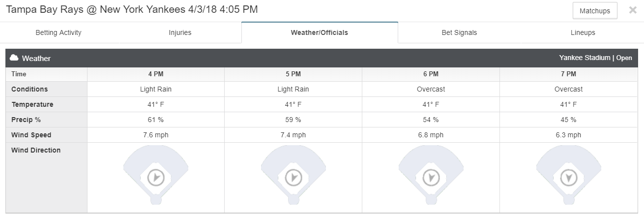This screenshot has height=218, width=644.
Task: Open the Matchups button
Action: point(595,11)
